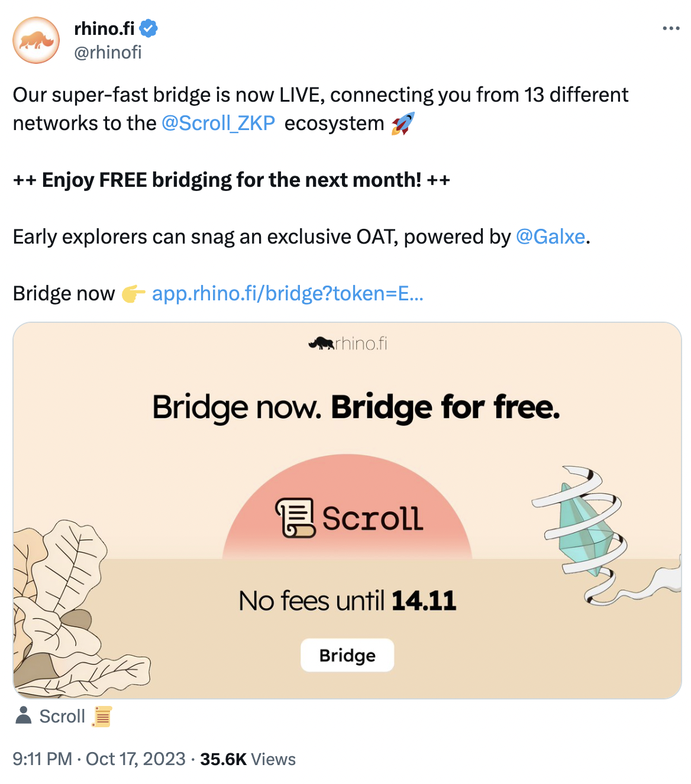Click the tagged Scroll account label
This screenshot has height=784, width=691.
pos(61,715)
